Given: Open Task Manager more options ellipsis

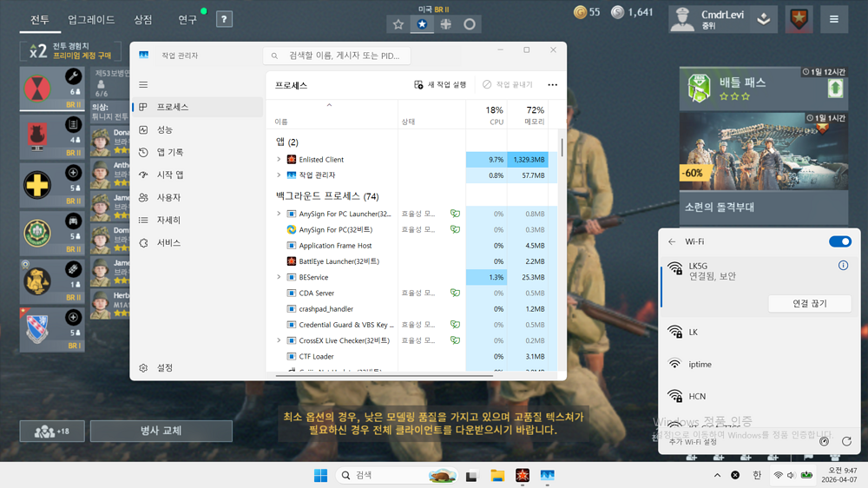Looking at the screenshot, I should pyautogui.click(x=552, y=85).
